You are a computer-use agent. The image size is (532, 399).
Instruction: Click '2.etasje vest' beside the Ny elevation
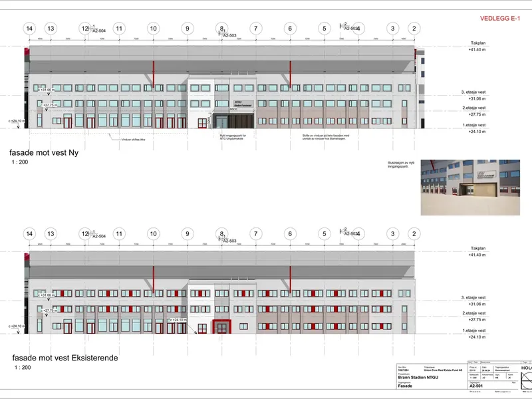click(474, 108)
